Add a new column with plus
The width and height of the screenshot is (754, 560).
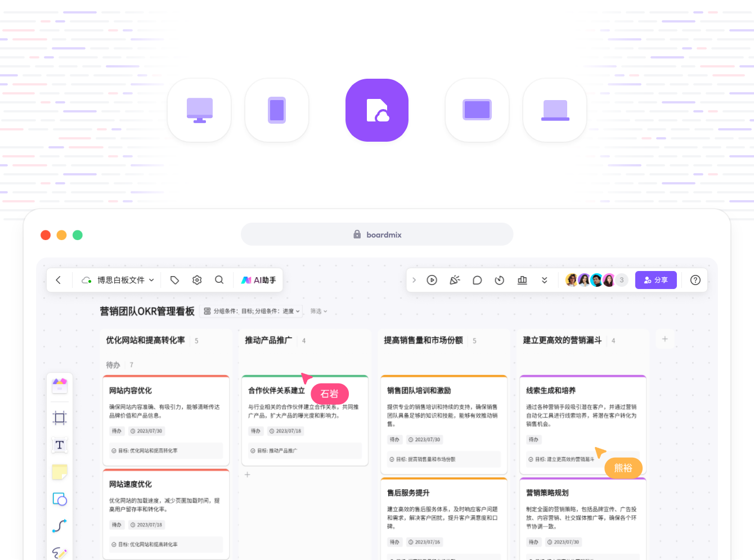(665, 339)
